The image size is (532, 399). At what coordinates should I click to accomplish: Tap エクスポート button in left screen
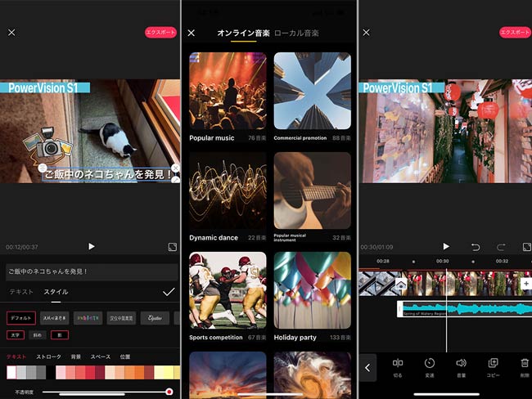(160, 33)
